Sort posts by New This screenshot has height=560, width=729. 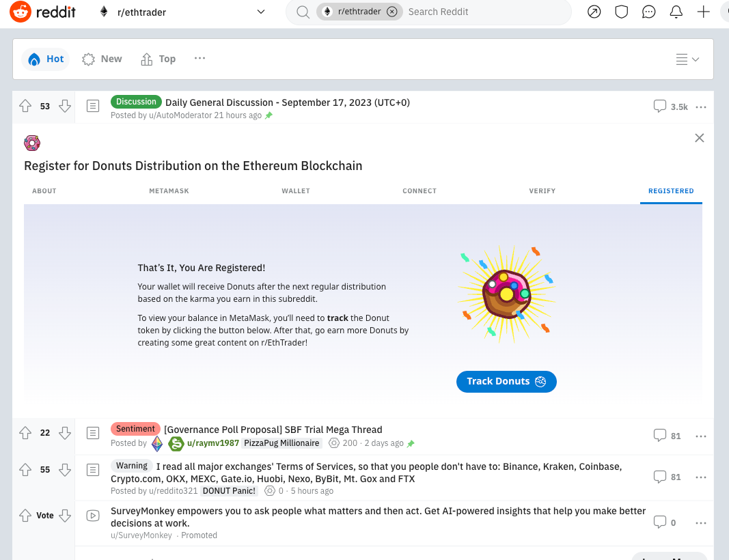[x=102, y=59]
